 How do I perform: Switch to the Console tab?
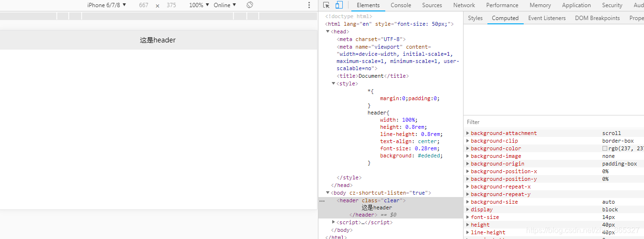401,5
